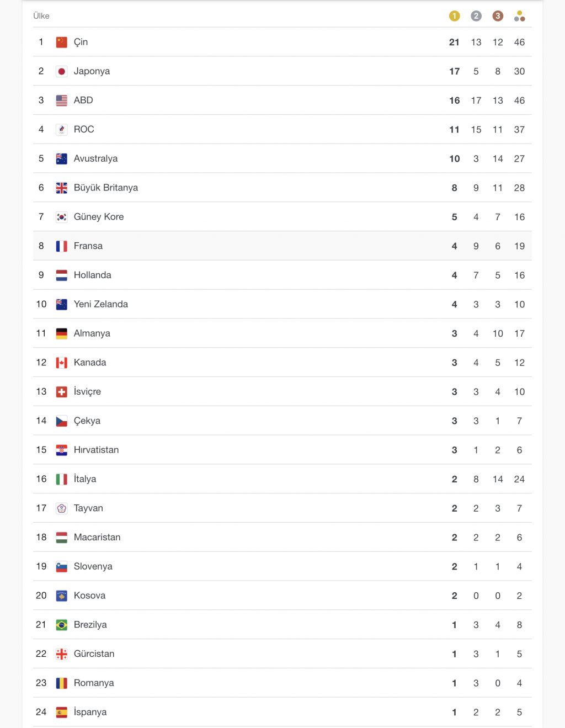Open the Hırvatistan entry
The width and height of the screenshot is (565, 728).
pyautogui.click(x=282, y=450)
